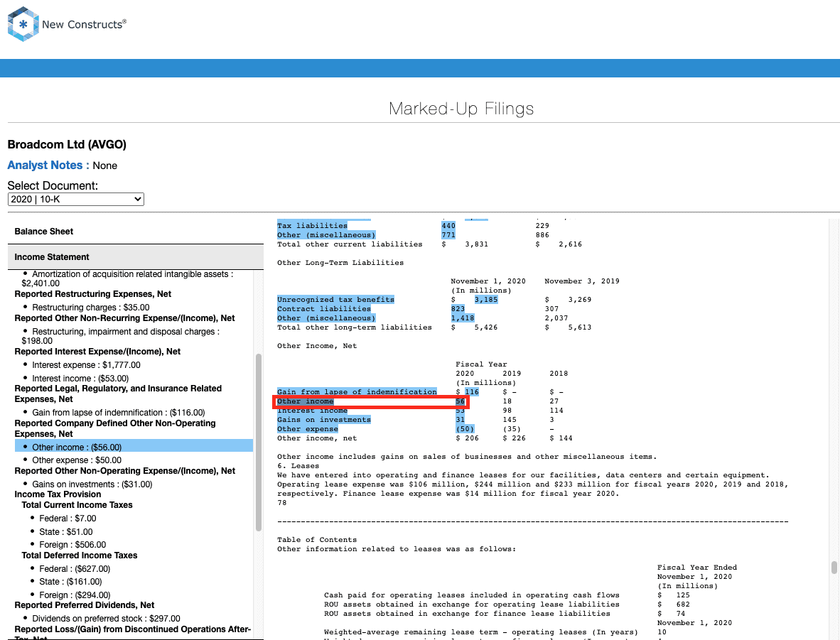Select current Federal : $7.00 item
Screen dimensions: 840x640
tap(68, 519)
